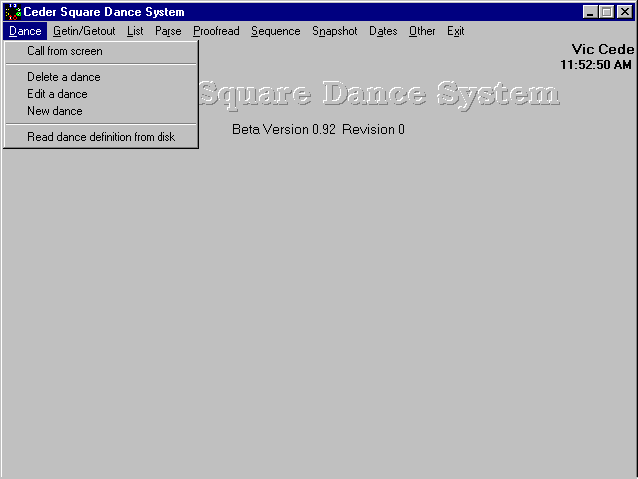Image resolution: width=638 pixels, height=479 pixels.
Task: Open the Dates menu
Action: (x=383, y=31)
